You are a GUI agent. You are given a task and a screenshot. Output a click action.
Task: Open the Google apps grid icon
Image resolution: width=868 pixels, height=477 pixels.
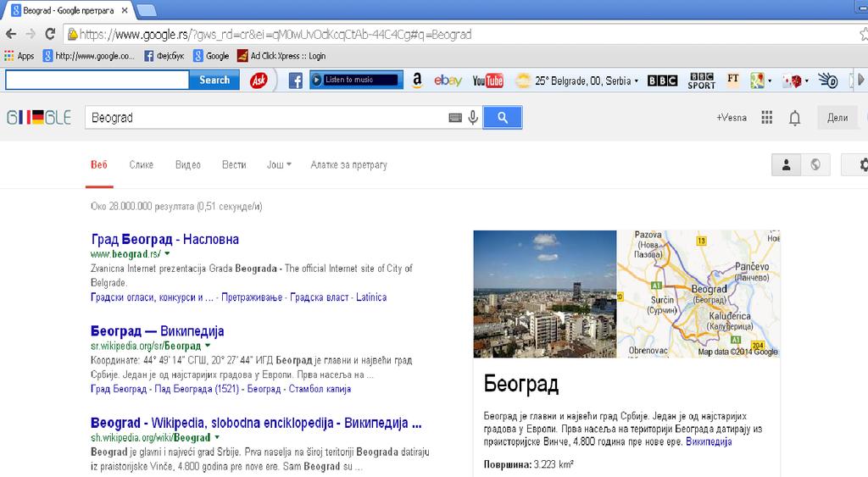(x=766, y=117)
